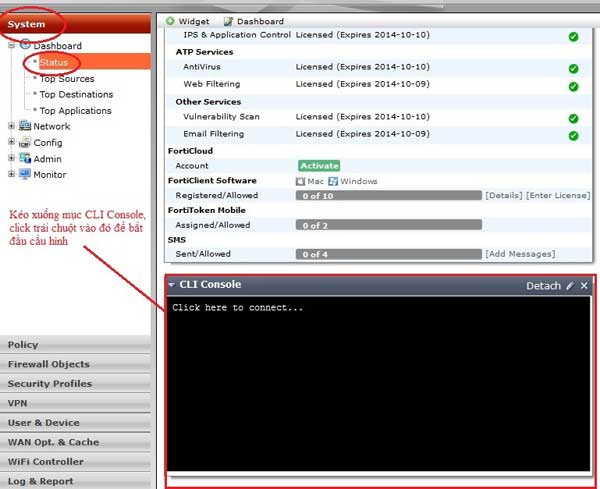Open the WiFi Controller menu section
This screenshot has width=600, height=489.
click(75, 461)
